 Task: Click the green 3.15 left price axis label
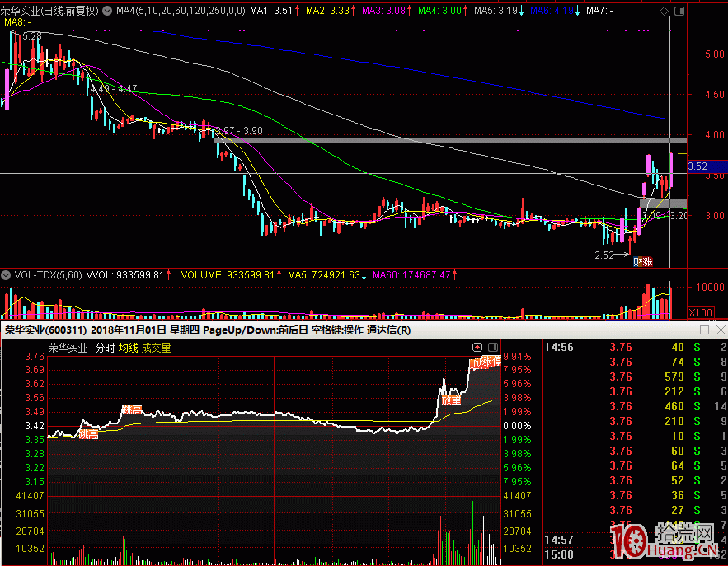(35, 482)
